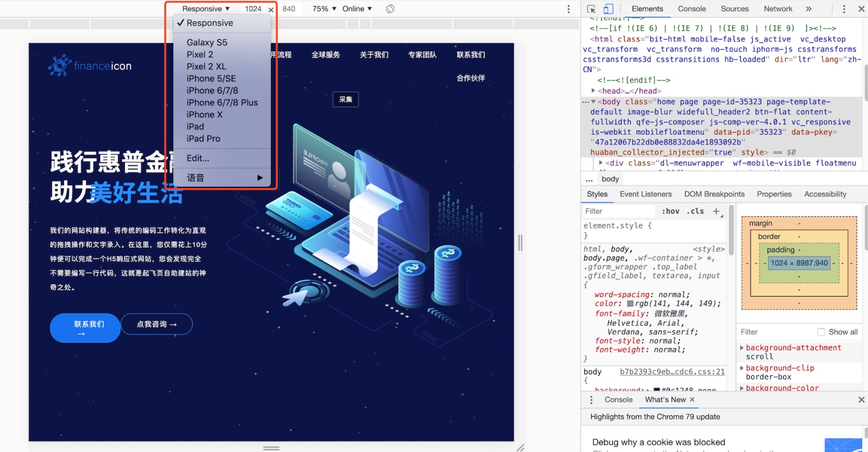
Task: Open DevTools customize three-dot menu
Action: [844, 9]
